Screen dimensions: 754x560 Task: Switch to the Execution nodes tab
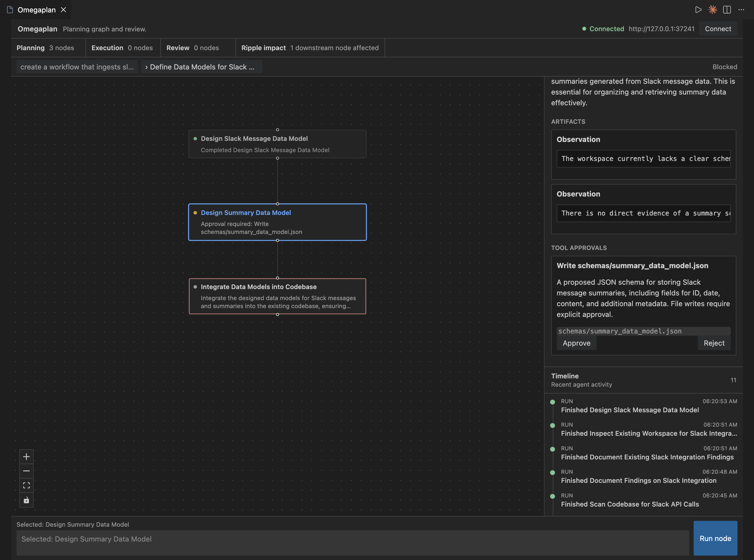pos(122,48)
